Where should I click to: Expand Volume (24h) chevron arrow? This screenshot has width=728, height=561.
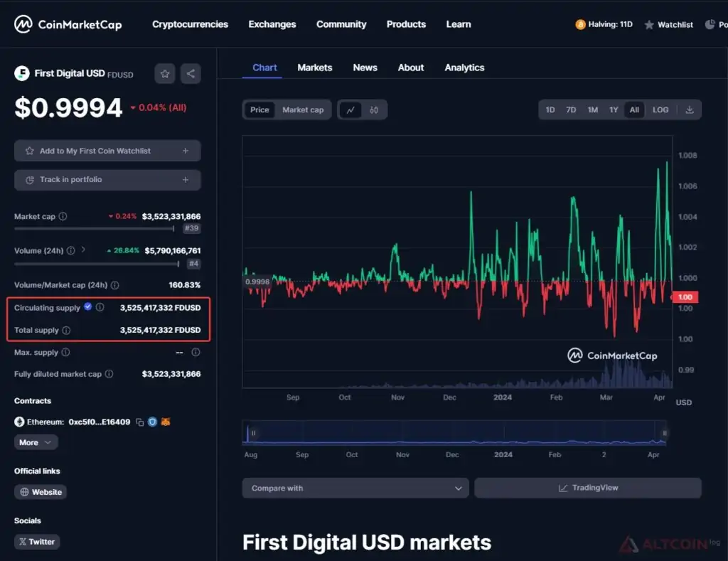click(83, 250)
